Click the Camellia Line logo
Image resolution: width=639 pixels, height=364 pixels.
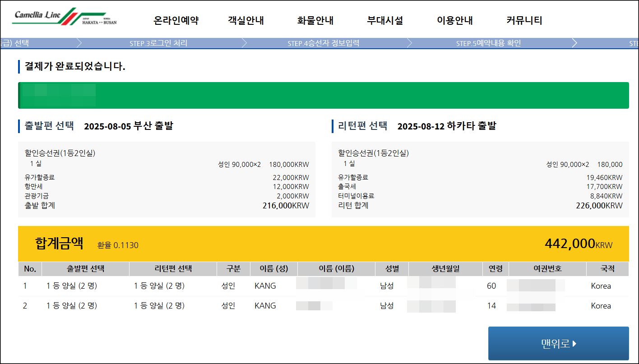tap(65, 17)
